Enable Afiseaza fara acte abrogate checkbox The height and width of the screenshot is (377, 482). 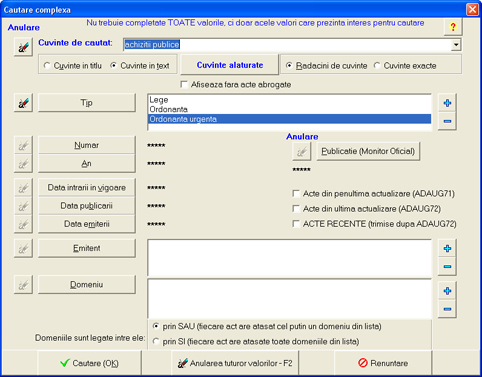point(184,85)
